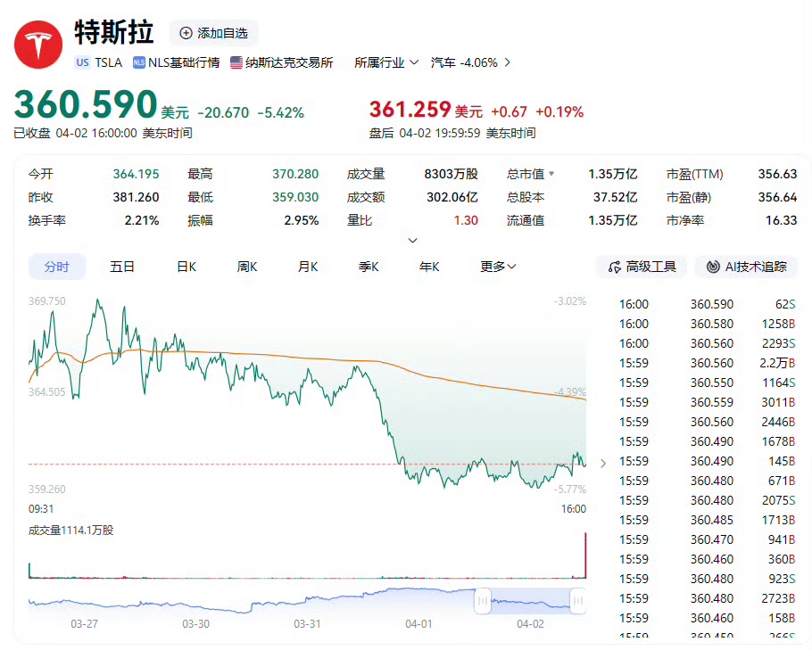
Task: Add Tesla to watchlist with 添加自选
Action: point(213,33)
